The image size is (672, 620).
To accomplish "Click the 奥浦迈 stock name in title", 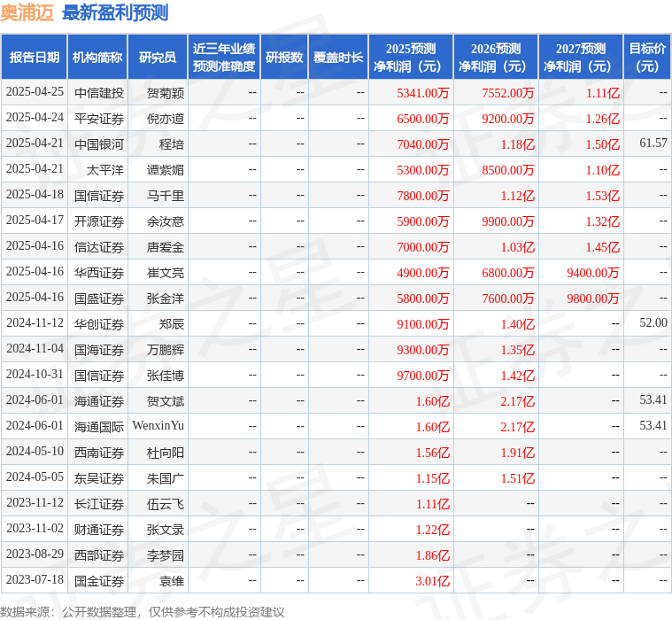I will tap(27, 13).
